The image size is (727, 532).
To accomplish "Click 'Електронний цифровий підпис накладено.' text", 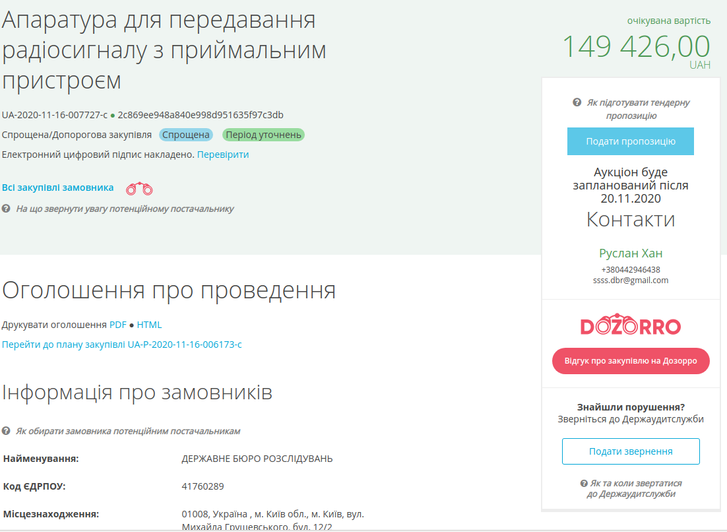I will point(98,154).
